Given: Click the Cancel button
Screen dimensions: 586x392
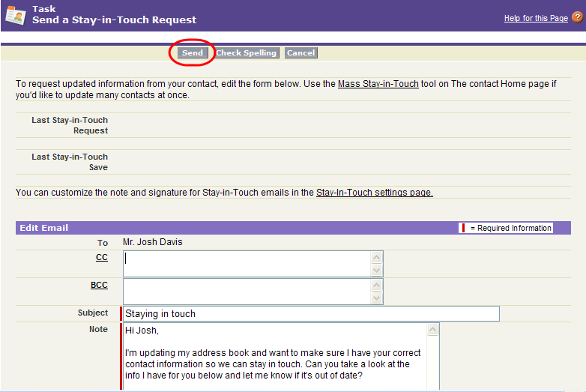Looking at the screenshot, I should click(300, 52).
